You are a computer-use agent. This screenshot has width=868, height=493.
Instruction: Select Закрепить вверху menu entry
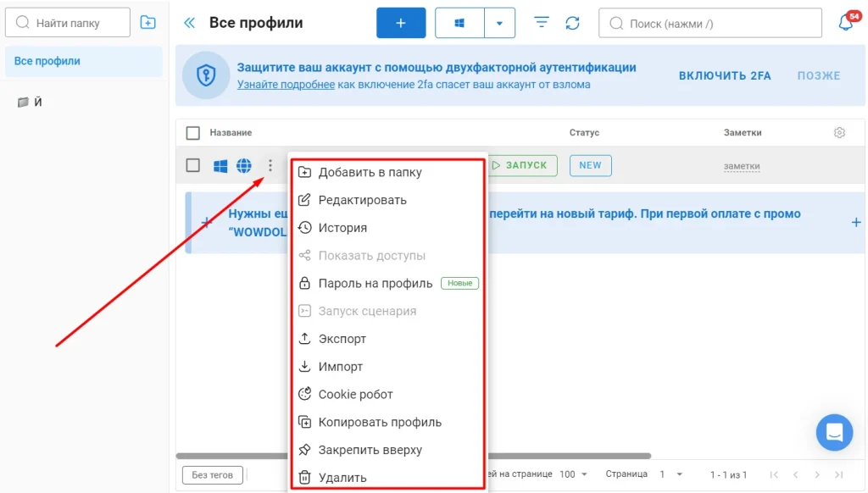coord(387,450)
